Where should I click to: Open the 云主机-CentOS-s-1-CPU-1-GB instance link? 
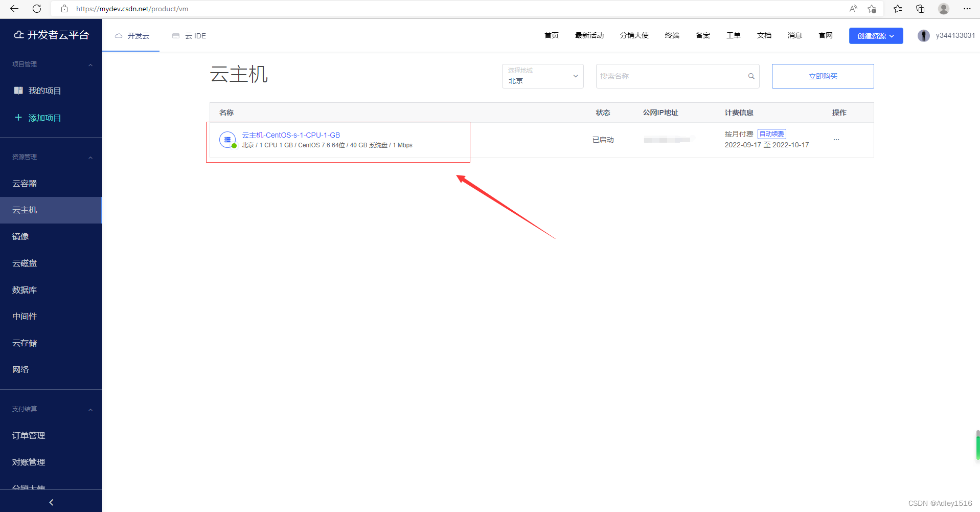[x=291, y=135]
